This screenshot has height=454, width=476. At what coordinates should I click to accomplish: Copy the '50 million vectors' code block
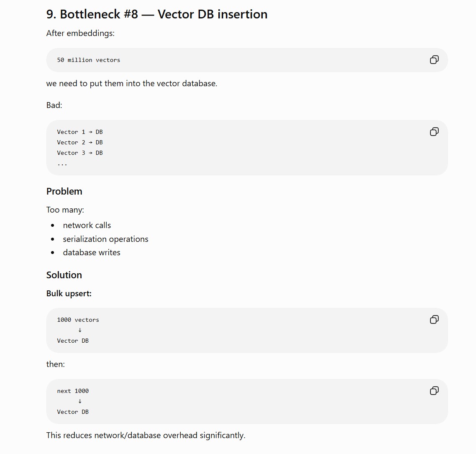tap(434, 59)
